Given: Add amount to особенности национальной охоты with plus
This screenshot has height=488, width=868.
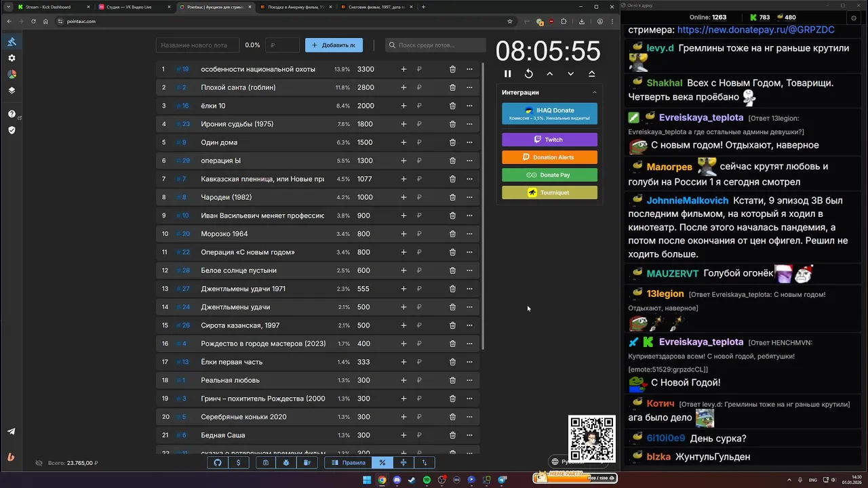Looking at the screenshot, I should 403,69.
